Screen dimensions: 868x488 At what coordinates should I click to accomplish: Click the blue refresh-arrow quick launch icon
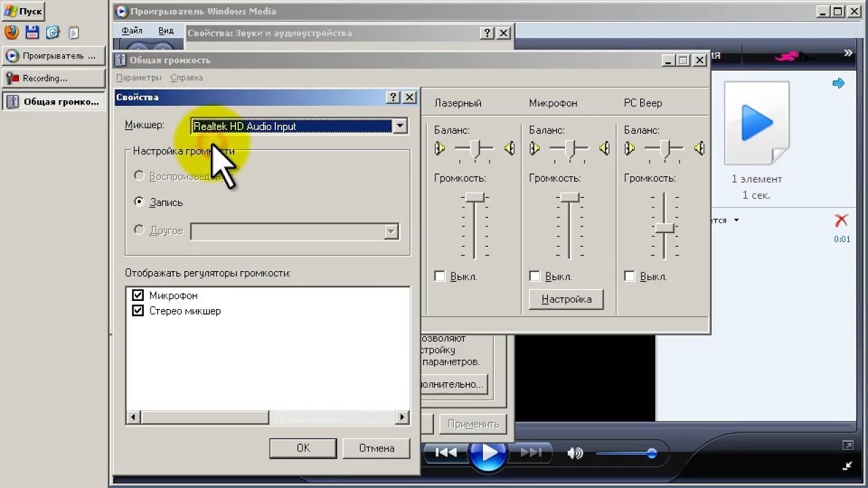tap(53, 32)
